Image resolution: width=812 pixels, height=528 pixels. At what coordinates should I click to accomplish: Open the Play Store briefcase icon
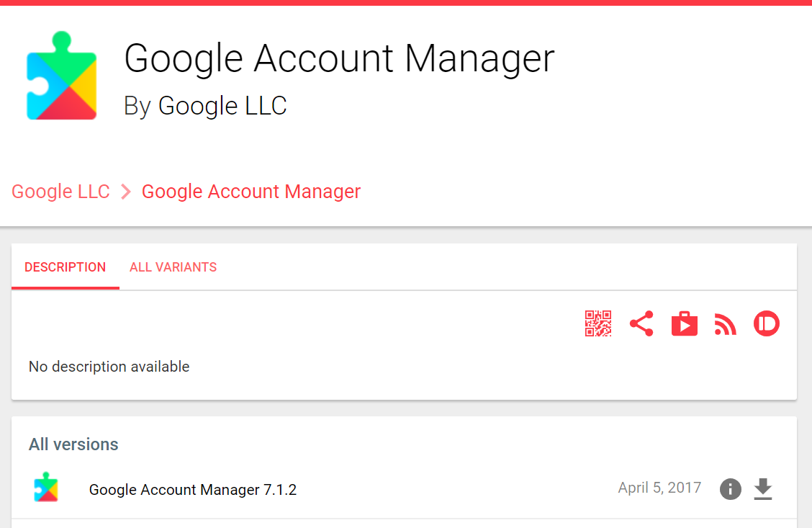point(684,324)
